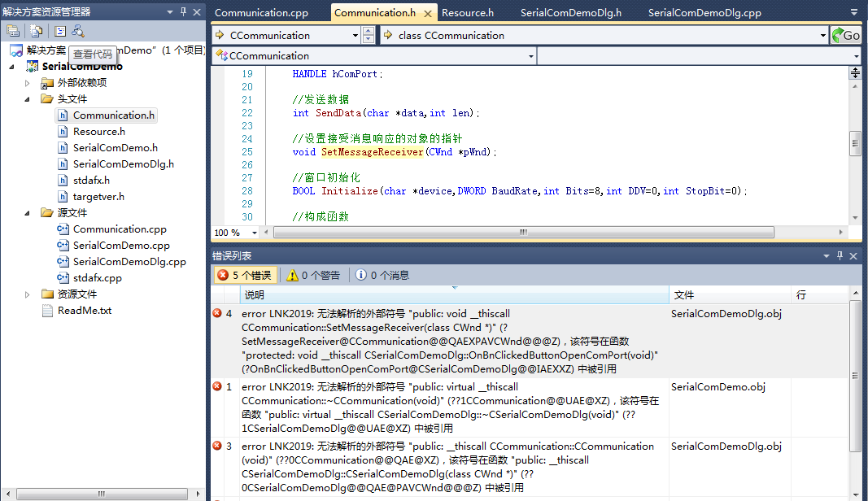The image size is (868, 501).
Task: Toggle the 0 个消息 messages filter
Action: coord(382,275)
